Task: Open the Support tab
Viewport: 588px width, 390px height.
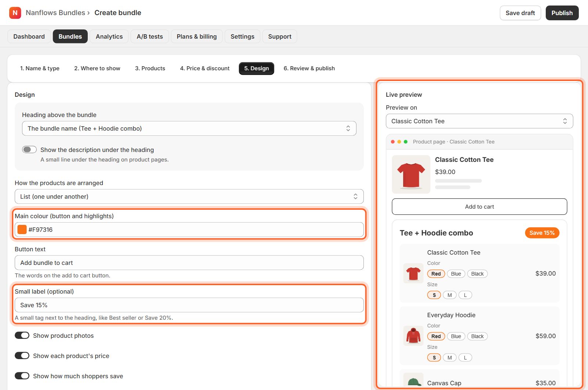Action: coord(280,36)
